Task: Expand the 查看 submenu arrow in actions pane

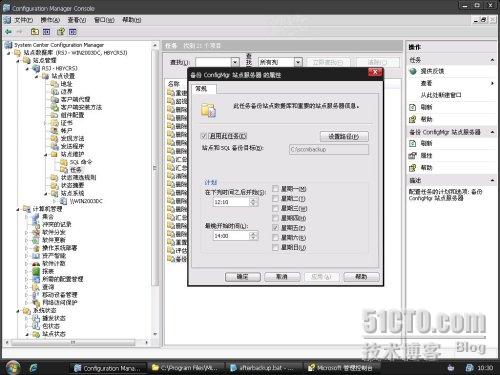Action: (492, 83)
